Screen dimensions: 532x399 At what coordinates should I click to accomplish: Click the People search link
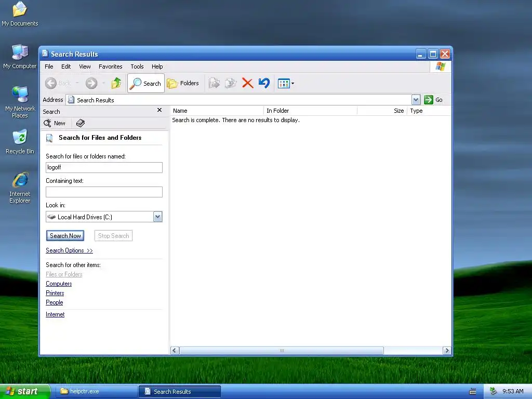54,302
